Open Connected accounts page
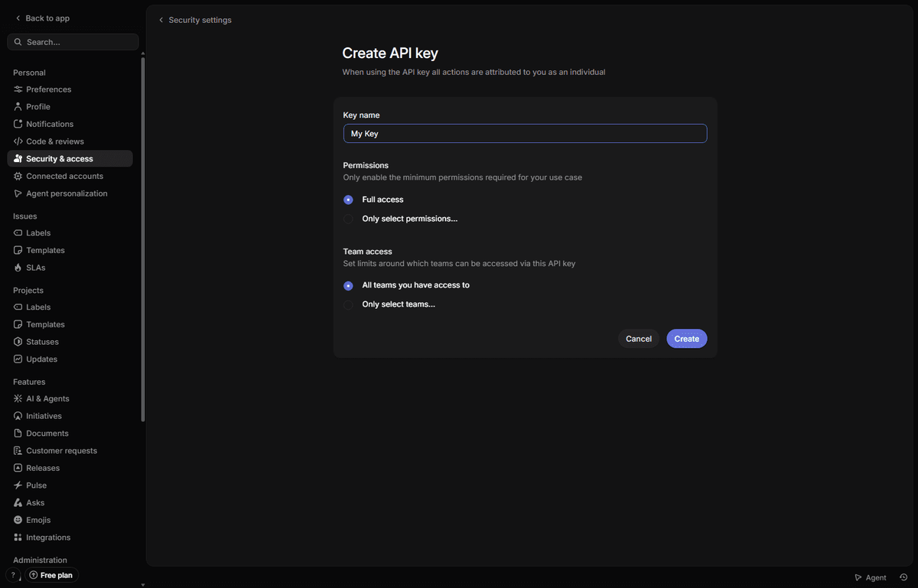The height and width of the screenshot is (588, 918). 70,176
